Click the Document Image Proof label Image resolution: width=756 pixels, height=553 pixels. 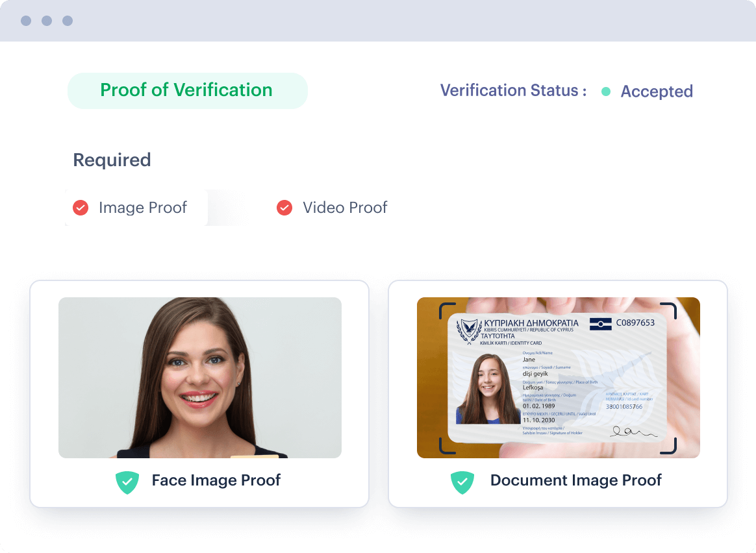575,480
